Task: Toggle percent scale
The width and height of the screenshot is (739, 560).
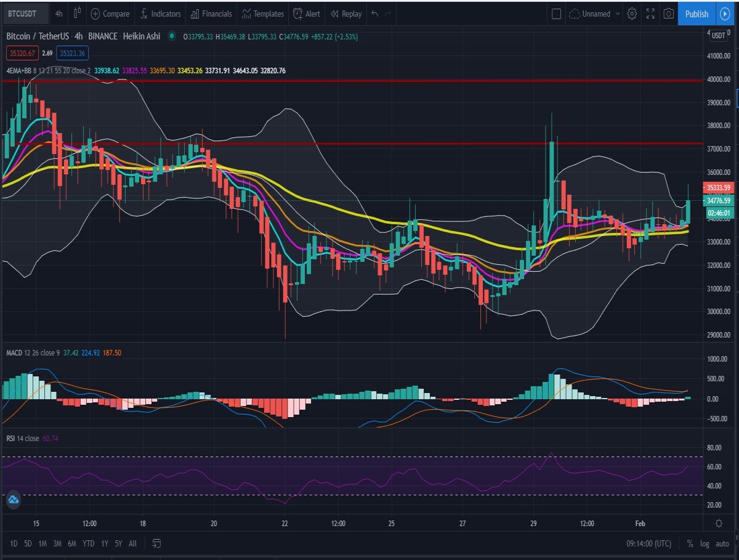Action: click(x=690, y=544)
